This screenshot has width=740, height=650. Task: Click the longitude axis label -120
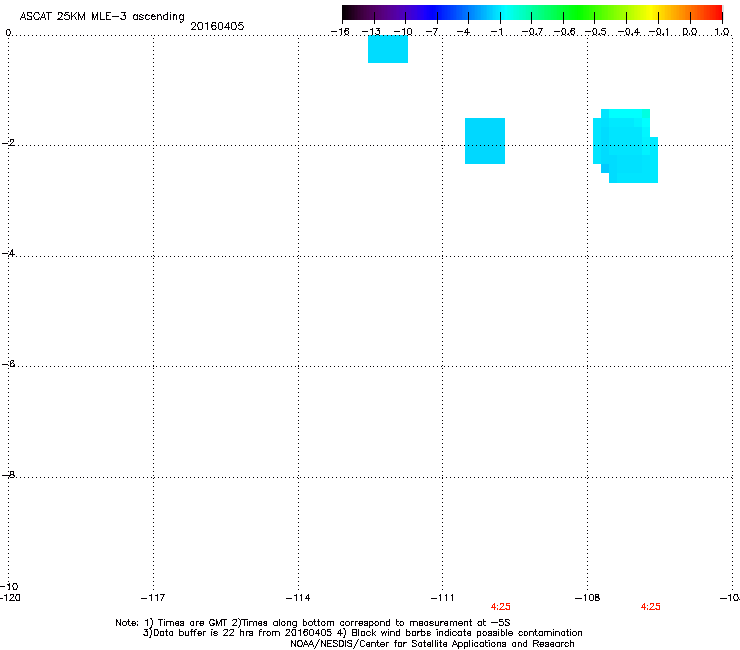point(10,598)
